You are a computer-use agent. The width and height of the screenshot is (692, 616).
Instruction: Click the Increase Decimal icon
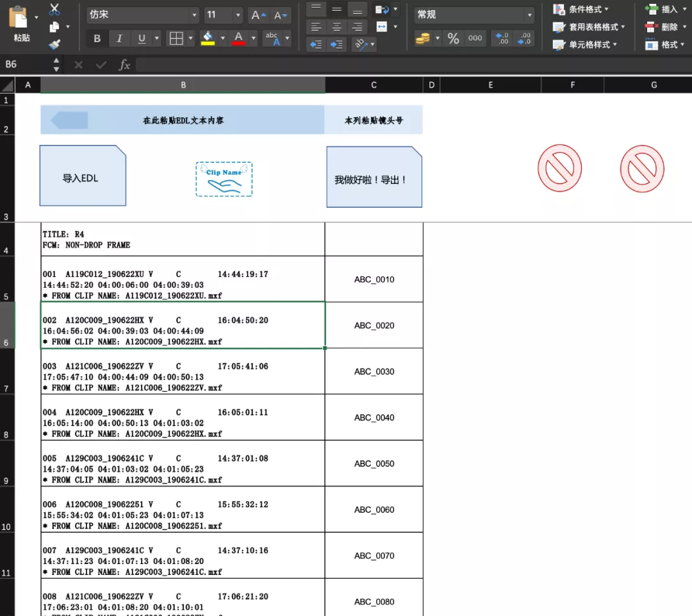pyautogui.click(x=502, y=39)
